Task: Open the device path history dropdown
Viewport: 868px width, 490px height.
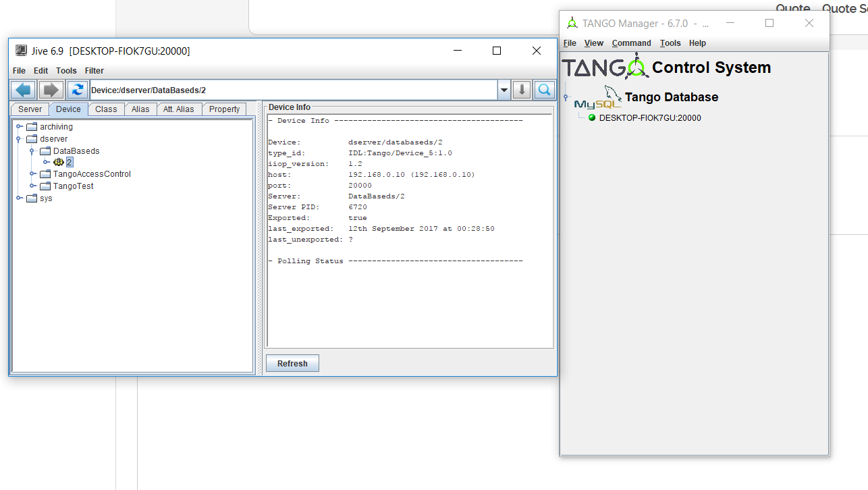Action: [504, 90]
